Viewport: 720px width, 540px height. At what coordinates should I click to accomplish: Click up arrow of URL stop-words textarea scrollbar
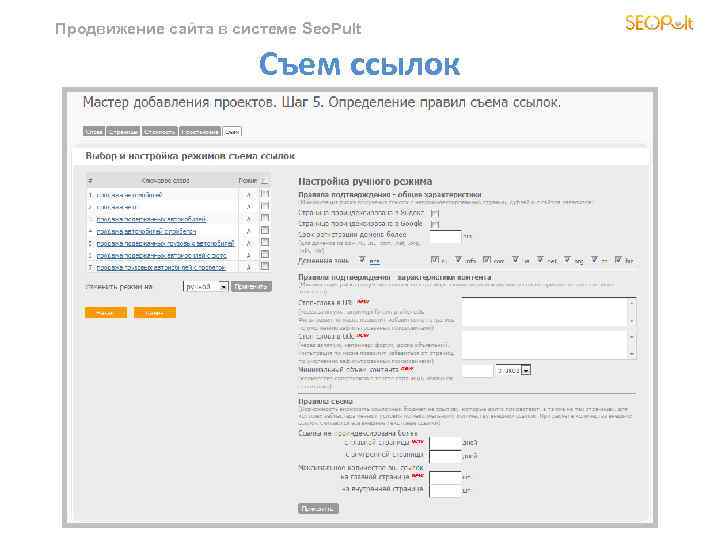coord(632,303)
